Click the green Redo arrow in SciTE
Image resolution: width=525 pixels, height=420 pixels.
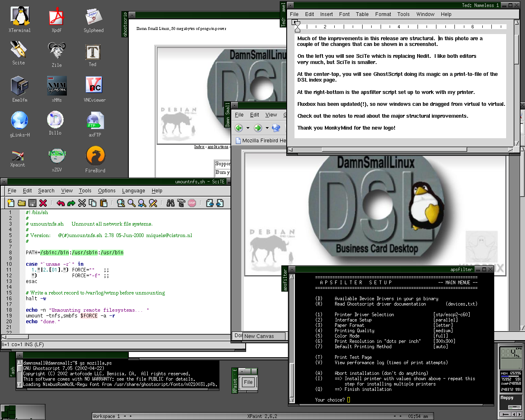pos(71,203)
